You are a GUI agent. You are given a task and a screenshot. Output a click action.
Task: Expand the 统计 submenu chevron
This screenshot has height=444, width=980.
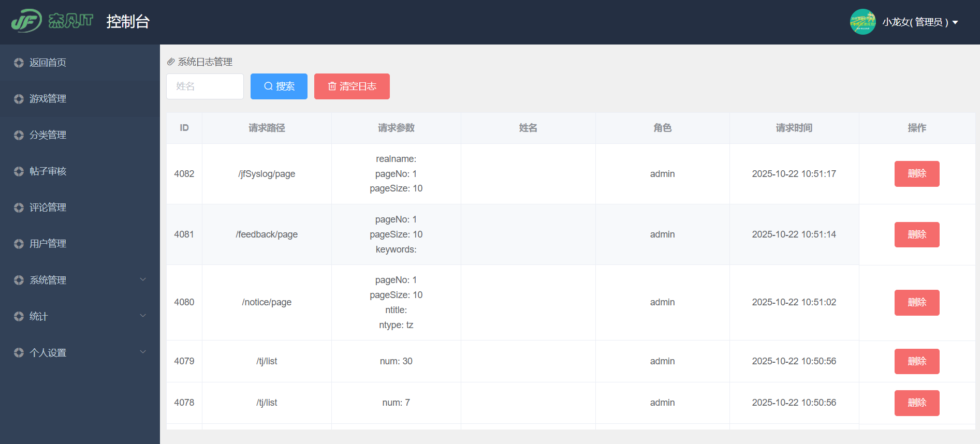(x=143, y=316)
